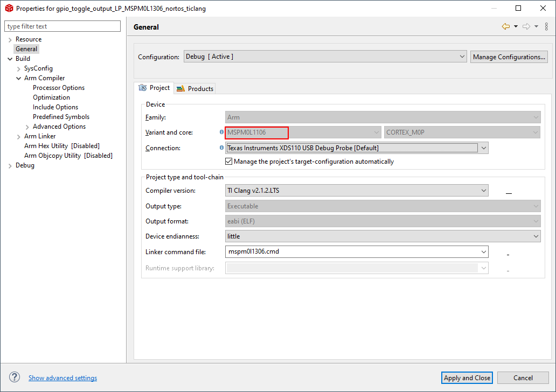Click the filter text search field

tap(62, 26)
